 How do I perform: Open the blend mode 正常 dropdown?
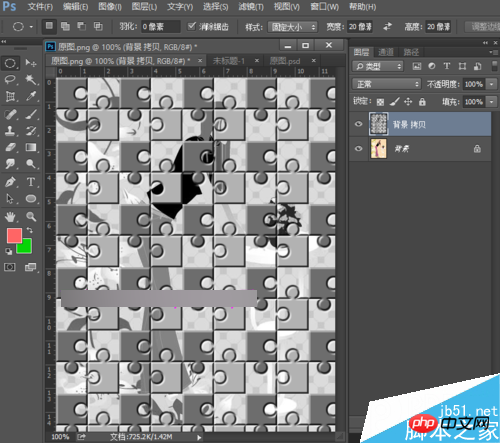(387, 84)
